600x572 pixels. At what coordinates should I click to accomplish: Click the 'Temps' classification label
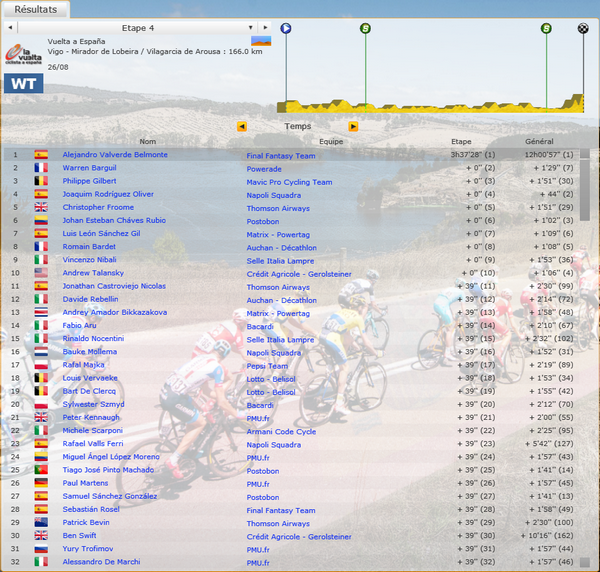(x=298, y=126)
